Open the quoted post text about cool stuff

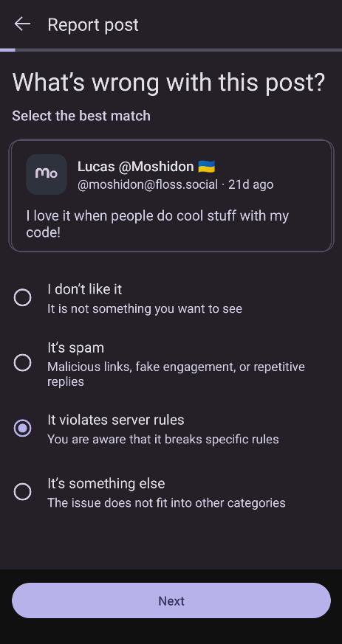coord(157,224)
